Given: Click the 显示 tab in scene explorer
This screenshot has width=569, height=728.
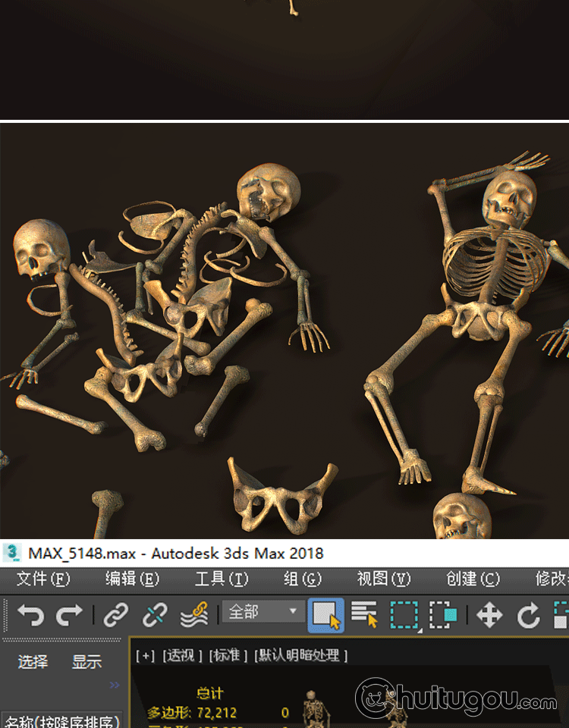Looking at the screenshot, I should (x=86, y=662).
